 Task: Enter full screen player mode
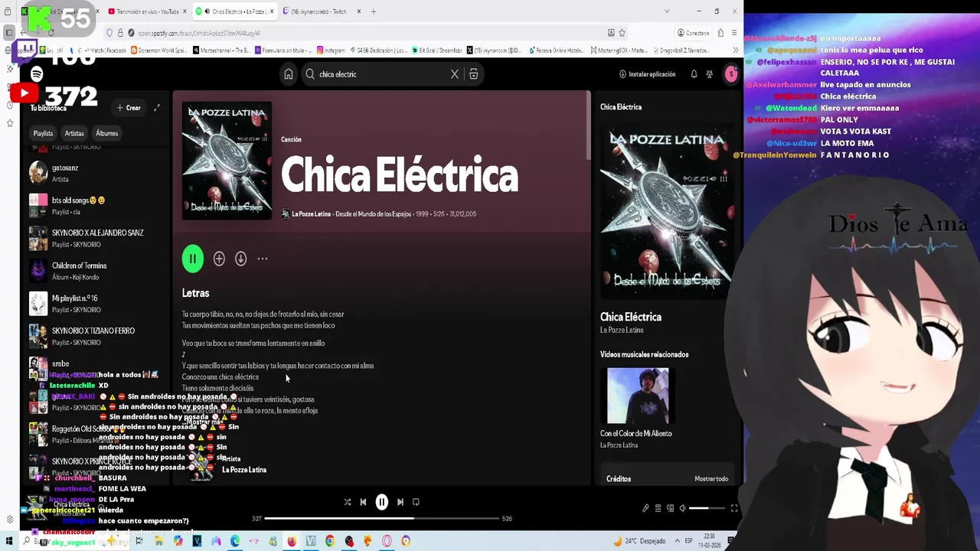[733, 508]
